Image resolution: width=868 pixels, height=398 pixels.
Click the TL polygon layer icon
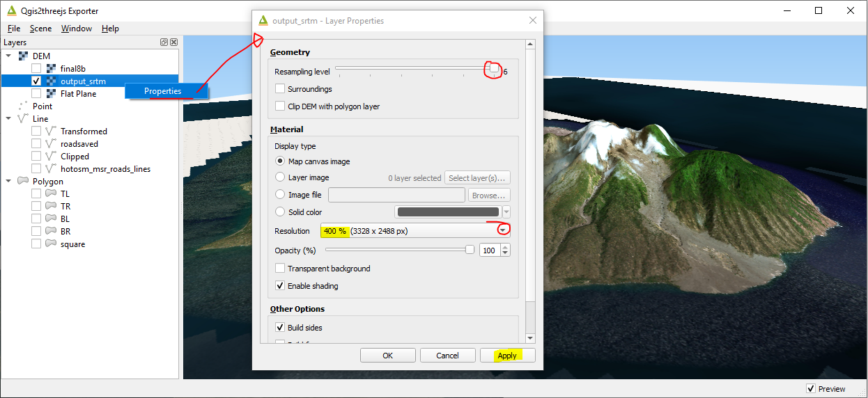click(x=51, y=194)
